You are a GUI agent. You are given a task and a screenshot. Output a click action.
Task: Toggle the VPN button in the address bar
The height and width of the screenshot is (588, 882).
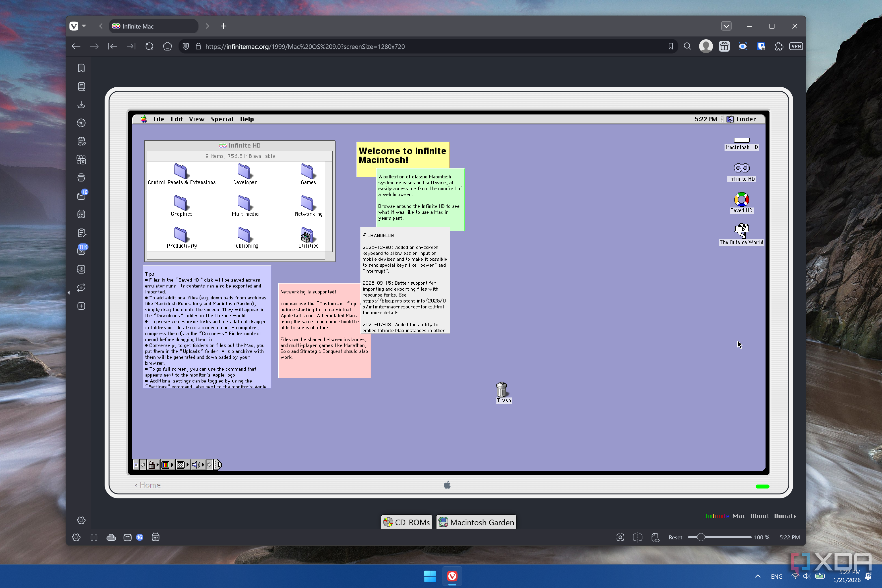[796, 46]
